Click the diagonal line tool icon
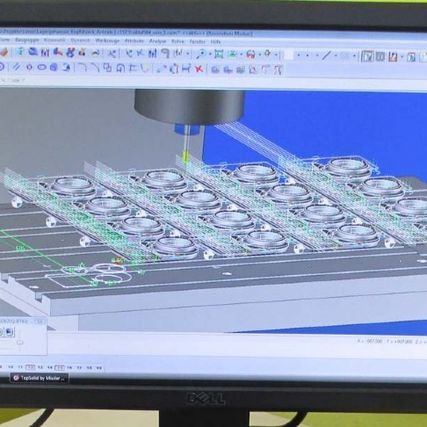 [x=327, y=56]
